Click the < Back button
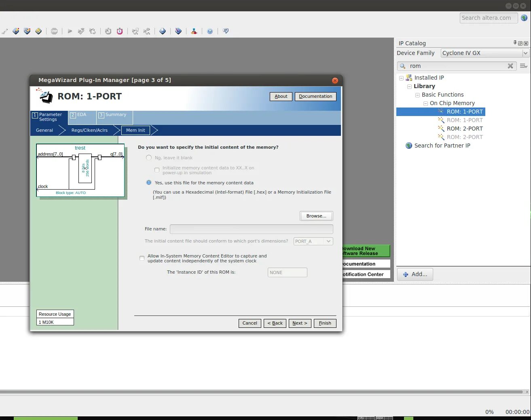This screenshot has height=420, width=531. [x=275, y=323]
